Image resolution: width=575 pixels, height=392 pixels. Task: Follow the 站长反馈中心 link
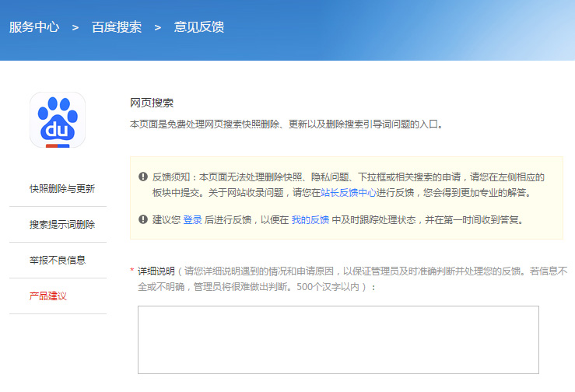click(349, 193)
